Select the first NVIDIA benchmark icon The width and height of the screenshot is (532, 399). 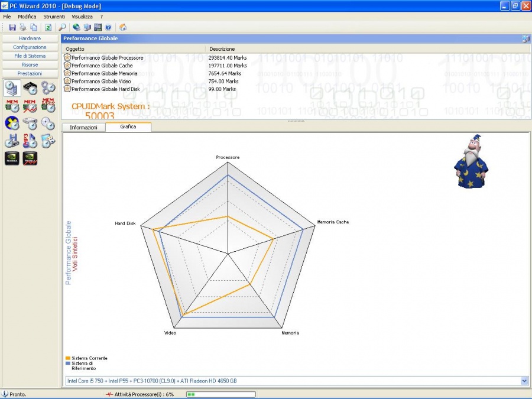[12, 158]
